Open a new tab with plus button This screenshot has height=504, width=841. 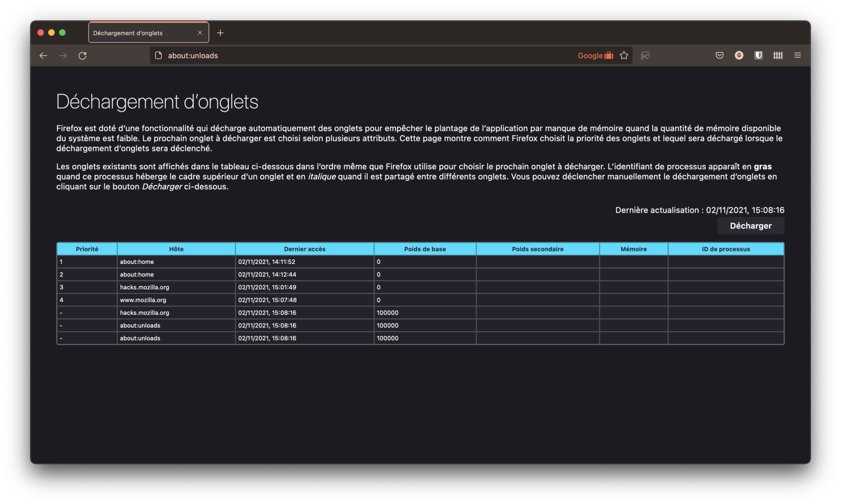pos(220,33)
